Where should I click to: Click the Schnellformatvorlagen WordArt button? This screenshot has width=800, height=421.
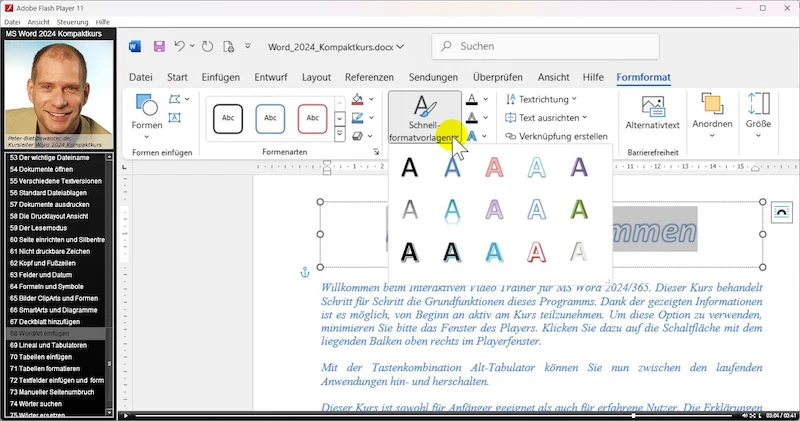(x=424, y=118)
